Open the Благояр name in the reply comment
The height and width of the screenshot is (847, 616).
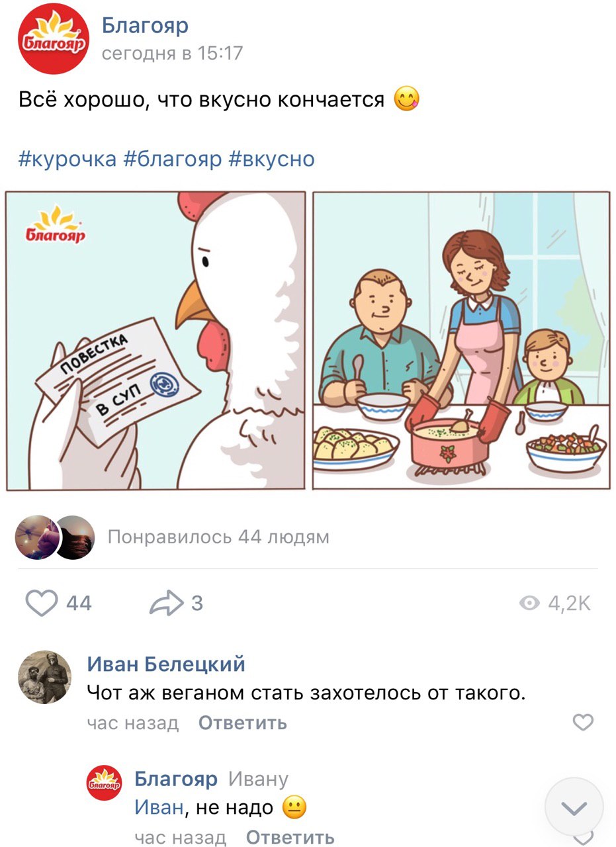(175, 780)
